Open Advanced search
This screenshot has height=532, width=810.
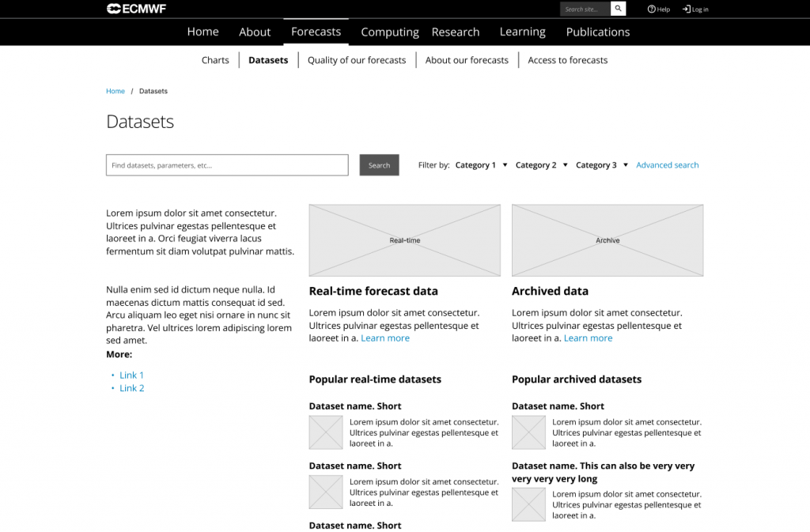[x=667, y=164]
